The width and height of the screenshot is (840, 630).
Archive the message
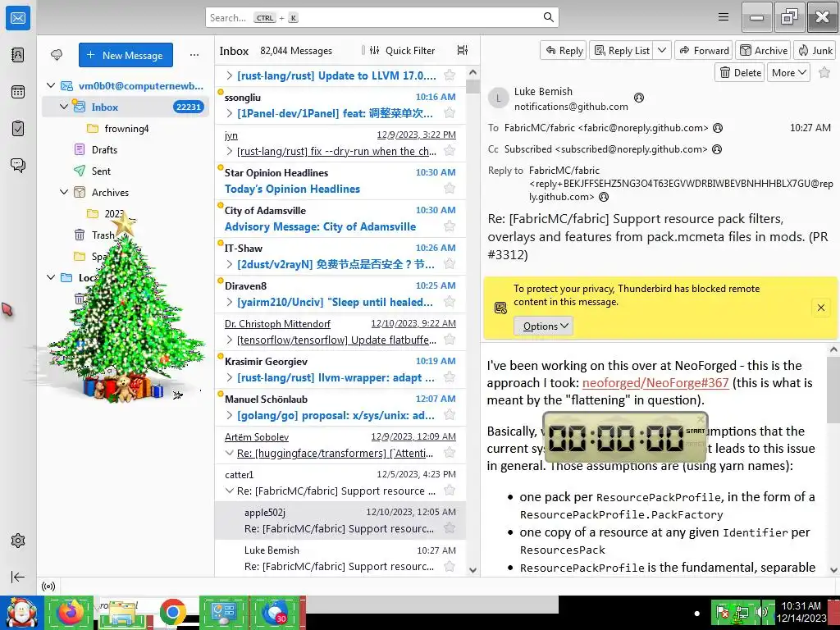tap(763, 50)
